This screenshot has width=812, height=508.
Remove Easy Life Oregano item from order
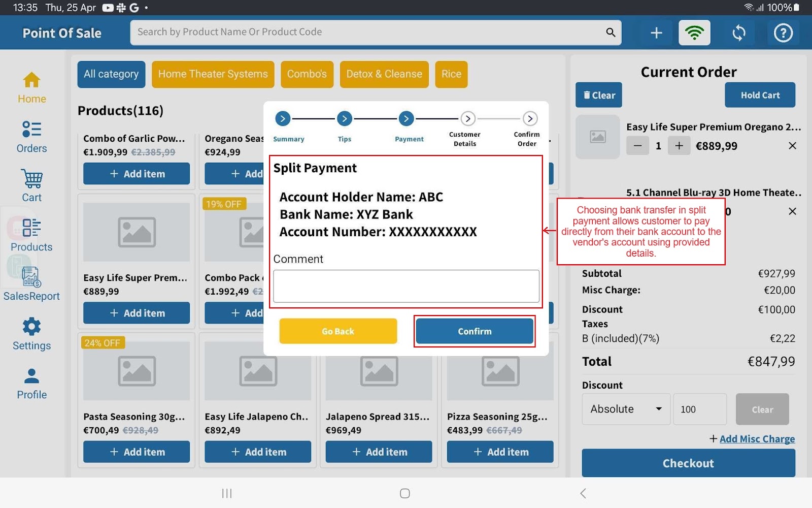[x=792, y=146]
